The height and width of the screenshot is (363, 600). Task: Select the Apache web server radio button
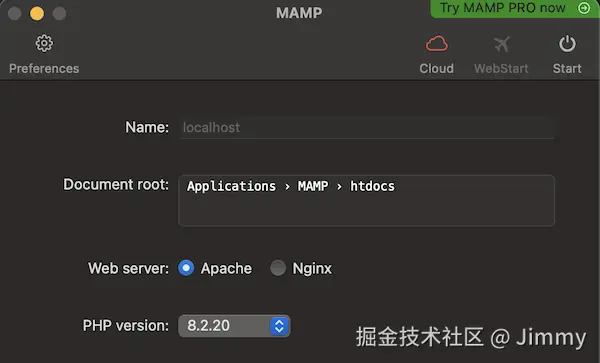coord(186,268)
